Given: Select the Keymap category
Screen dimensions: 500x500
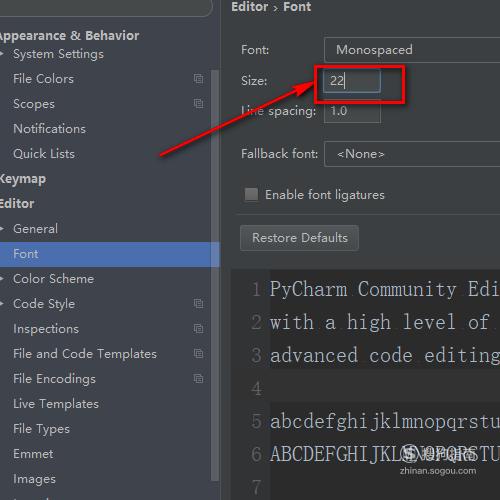Looking at the screenshot, I should [23, 179].
